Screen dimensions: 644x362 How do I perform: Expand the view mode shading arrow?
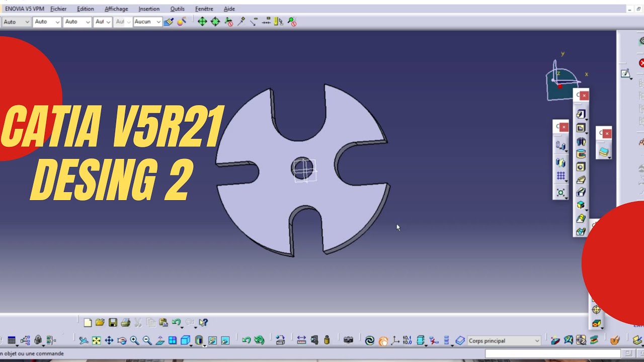point(205,345)
